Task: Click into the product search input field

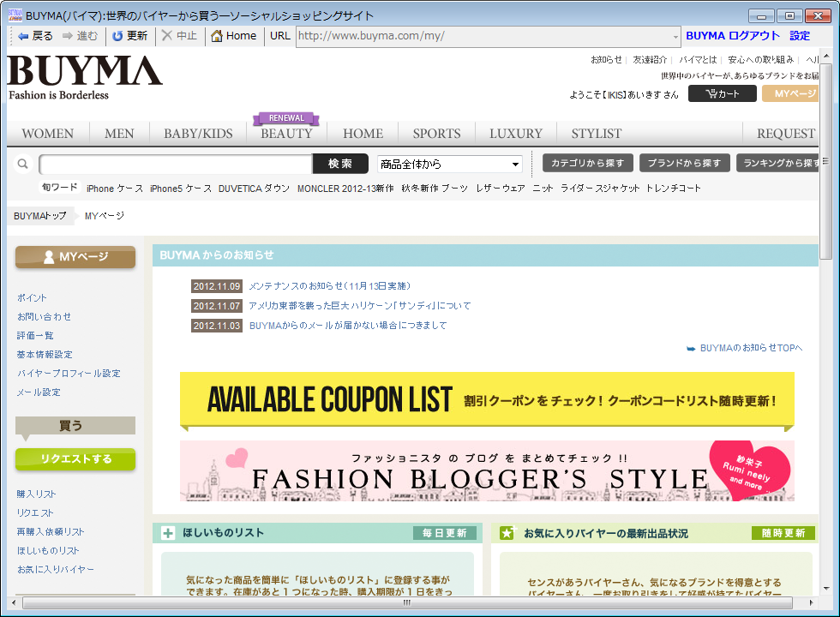Action: pyautogui.click(x=176, y=164)
